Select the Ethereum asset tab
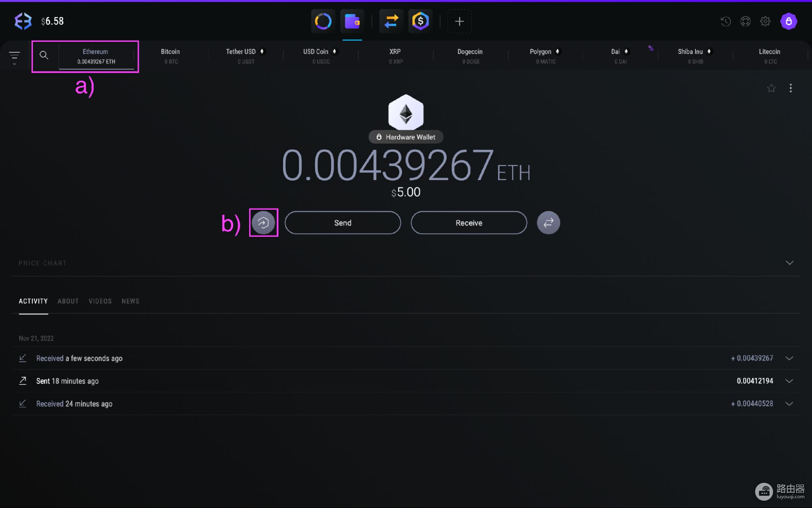 point(96,56)
